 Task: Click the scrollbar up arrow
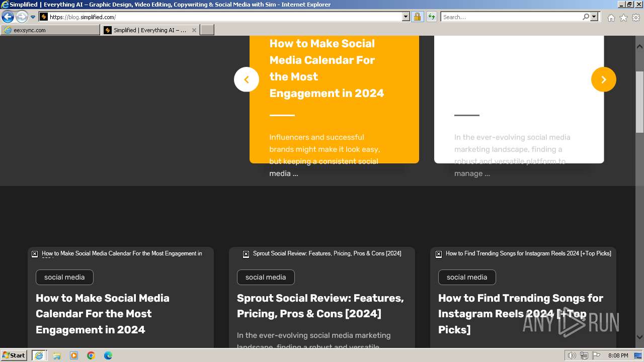click(x=639, y=46)
